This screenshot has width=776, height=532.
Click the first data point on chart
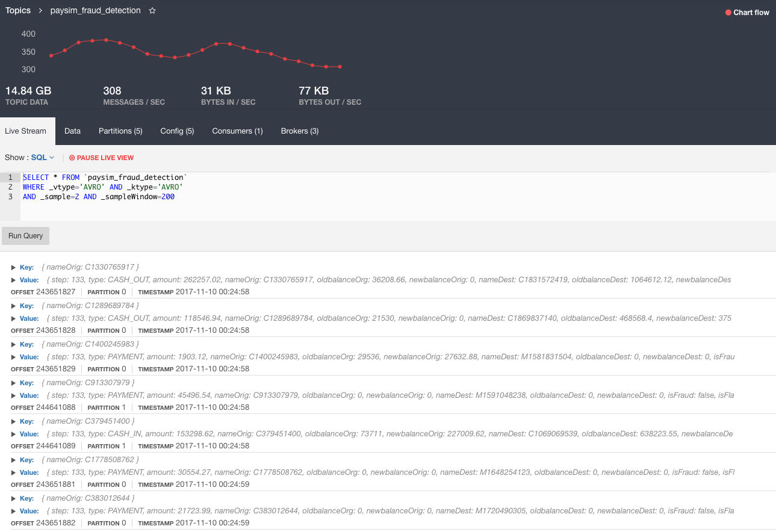coord(51,55)
